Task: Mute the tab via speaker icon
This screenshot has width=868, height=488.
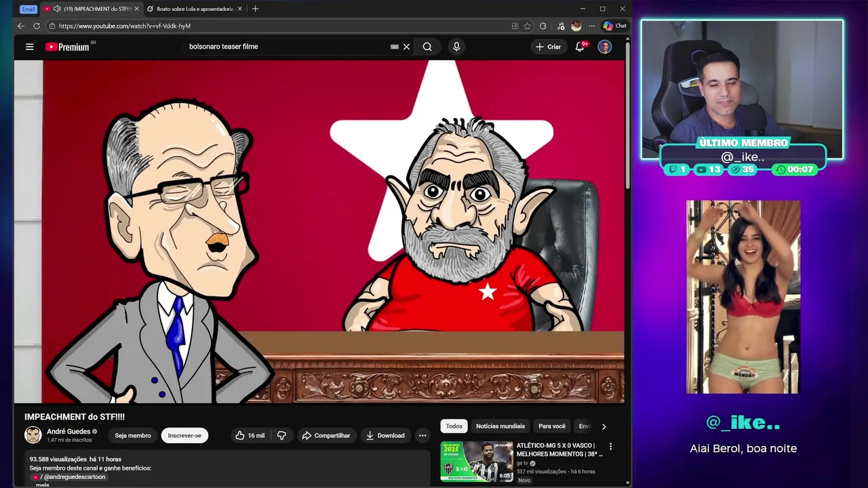Action: [x=57, y=9]
